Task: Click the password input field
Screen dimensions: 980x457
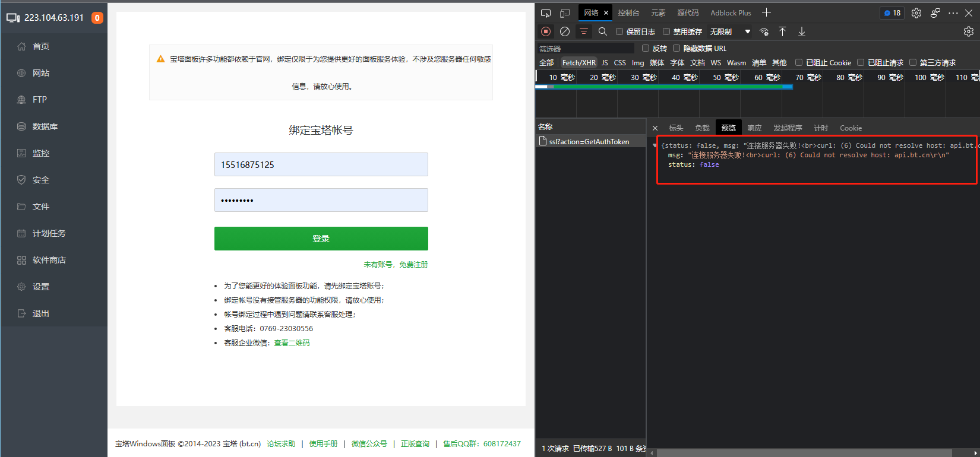Action: [x=321, y=200]
